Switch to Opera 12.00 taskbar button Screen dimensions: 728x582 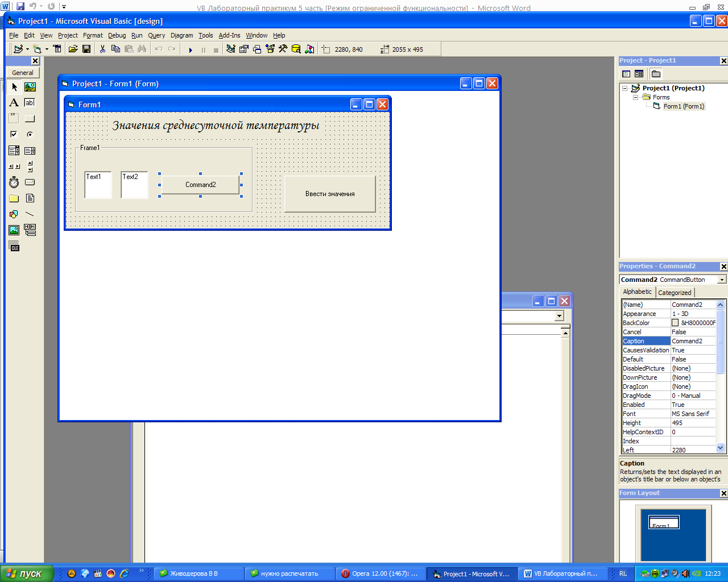point(380,573)
